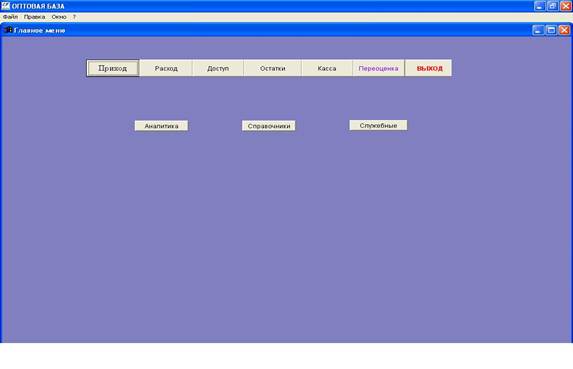Open Справочники reference lists
This screenshot has height=369, width=573.
click(x=269, y=126)
